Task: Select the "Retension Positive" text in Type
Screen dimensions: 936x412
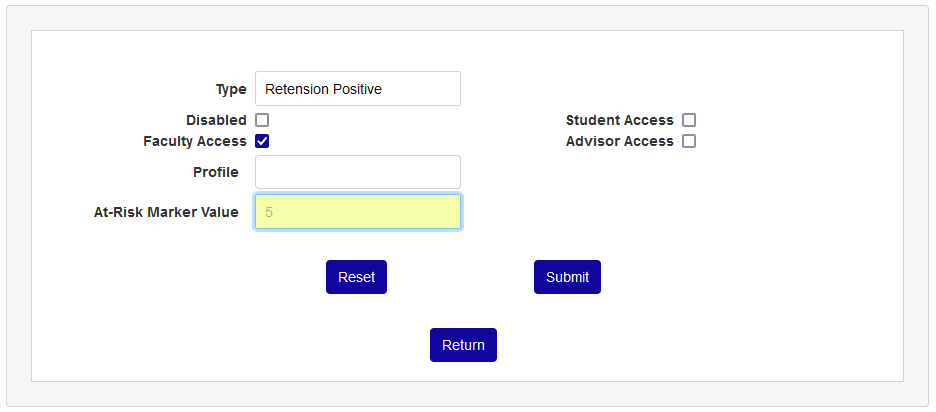Action: click(x=323, y=89)
